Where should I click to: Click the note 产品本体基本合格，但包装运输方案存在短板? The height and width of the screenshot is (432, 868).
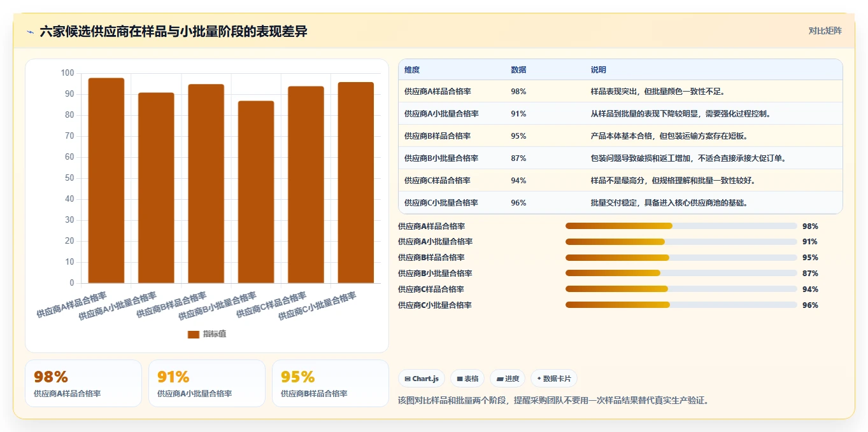point(669,136)
